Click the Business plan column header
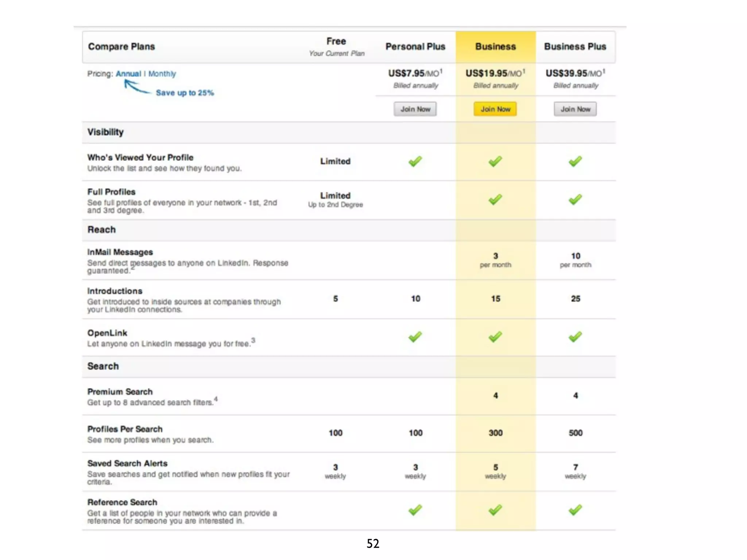Viewport: 747px width, 560px height. [495, 47]
